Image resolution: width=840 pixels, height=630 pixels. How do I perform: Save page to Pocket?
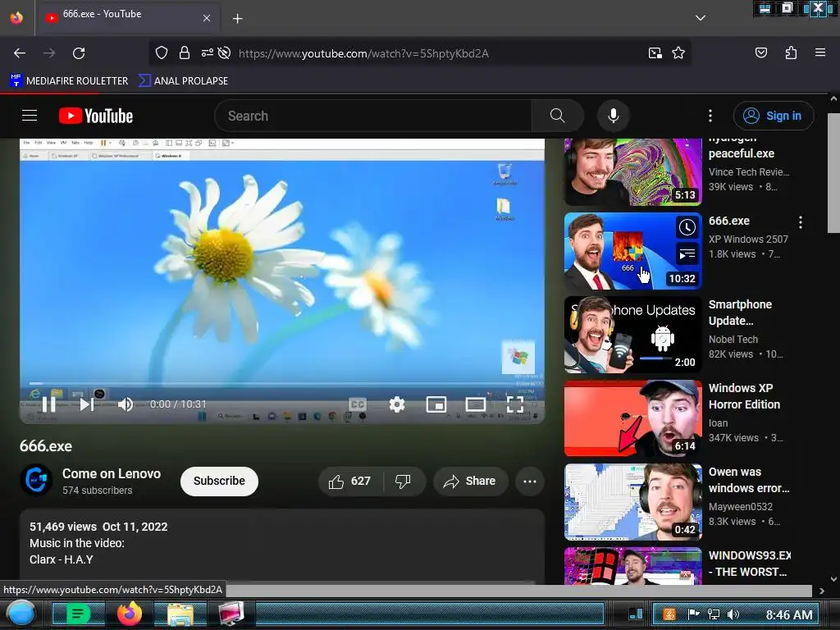click(761, 52)
